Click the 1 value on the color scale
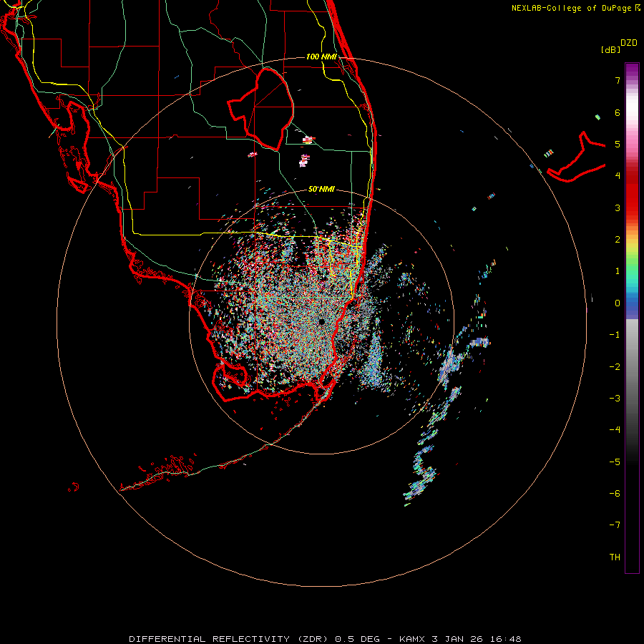This screenshot has width=644, height=644. tap(618, 271)
